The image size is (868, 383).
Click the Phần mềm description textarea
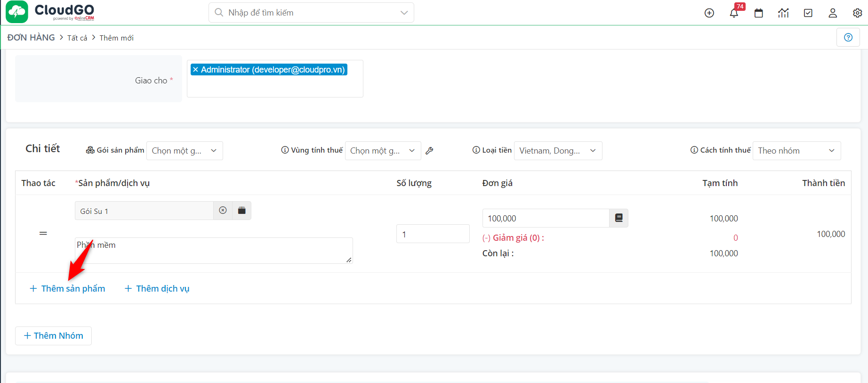point(214,251)
